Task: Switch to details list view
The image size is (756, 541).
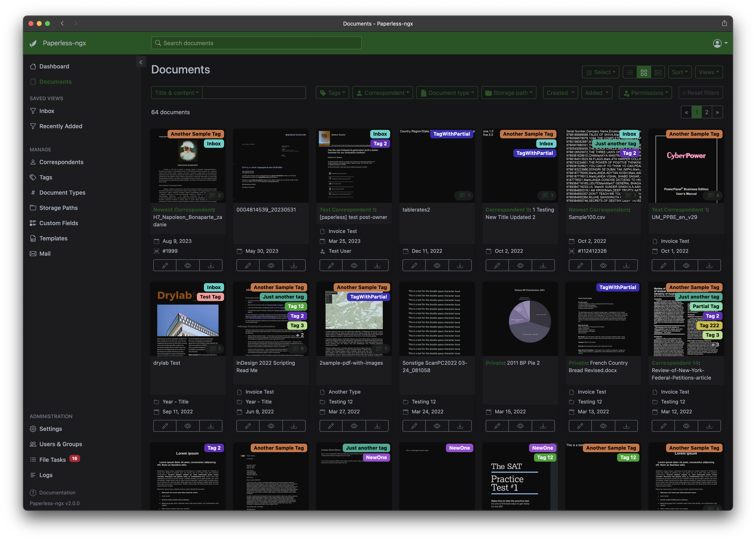Action: pyautogui.click(x=630, y=72)
